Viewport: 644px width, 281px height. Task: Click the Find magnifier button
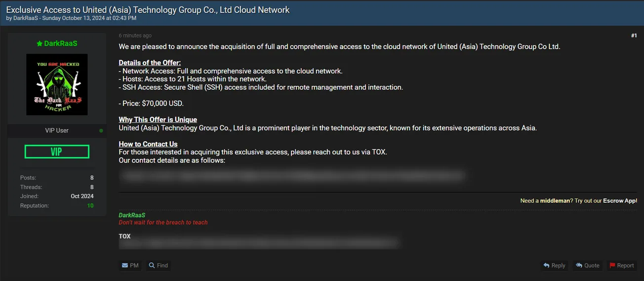pyautogui.click(x=159, y=266)
